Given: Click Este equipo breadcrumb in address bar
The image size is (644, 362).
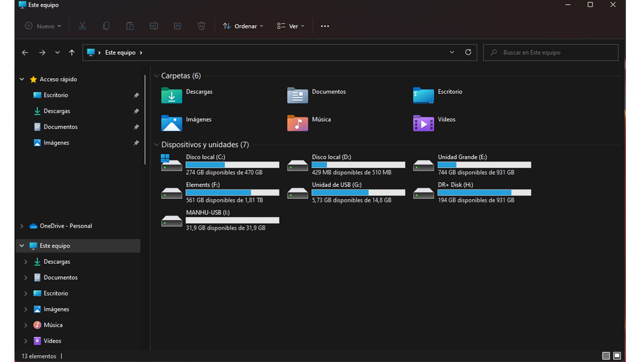Looking at the screenshot, I should coord(120,52).
